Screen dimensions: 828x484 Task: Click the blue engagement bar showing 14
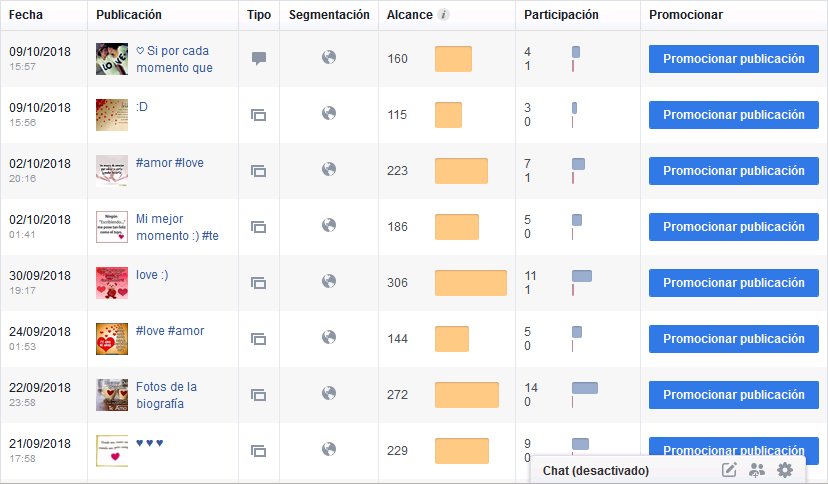(x=585, y=388)
